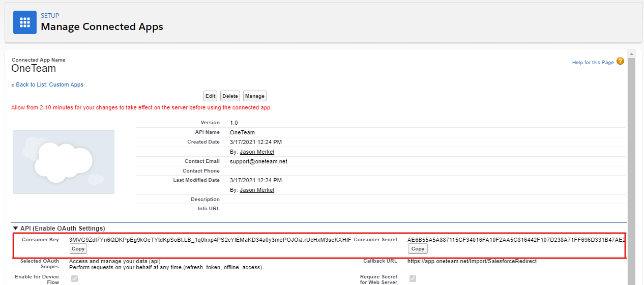Copy the Consumer Secret
Screen dimensions: 644x285
coord(418,249)
